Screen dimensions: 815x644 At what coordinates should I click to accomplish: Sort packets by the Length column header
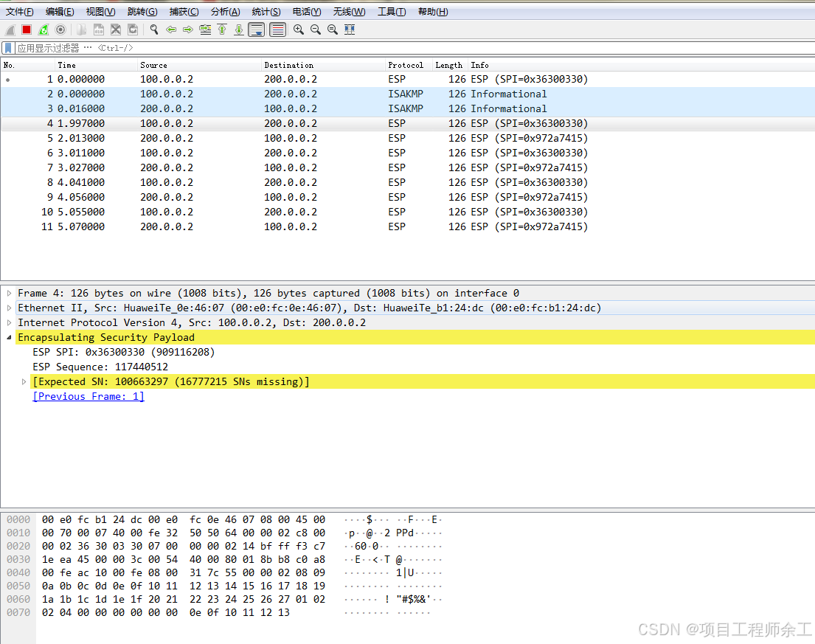[450, 65]
